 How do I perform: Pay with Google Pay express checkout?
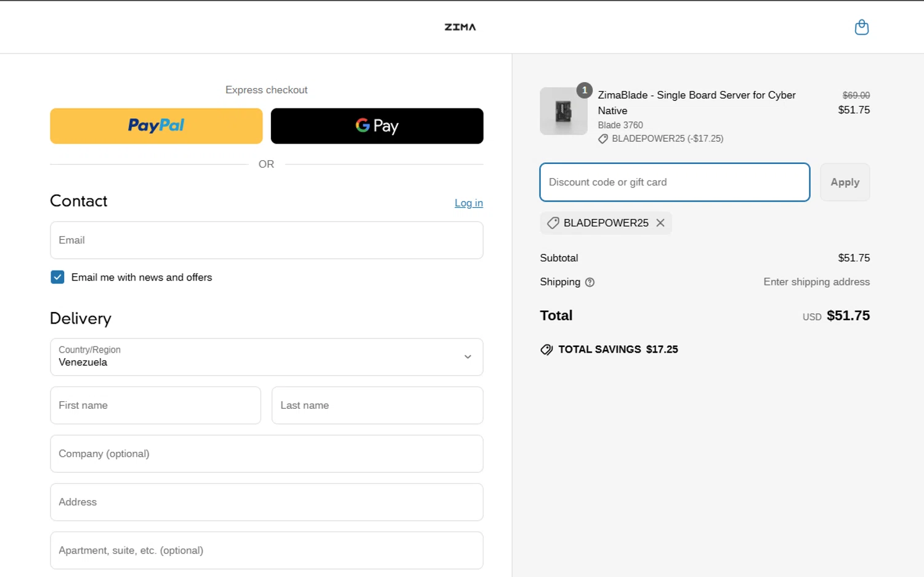377,126
